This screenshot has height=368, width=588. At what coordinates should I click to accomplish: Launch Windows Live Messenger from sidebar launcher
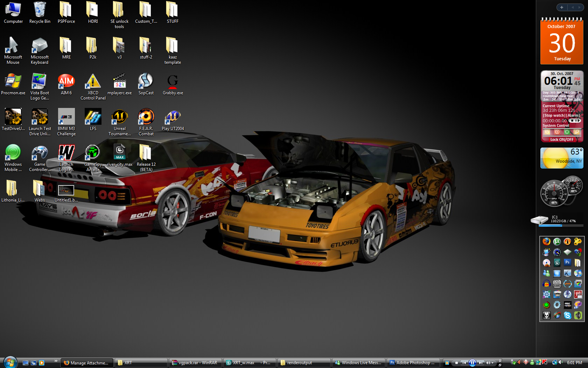[x=546, y=273]
